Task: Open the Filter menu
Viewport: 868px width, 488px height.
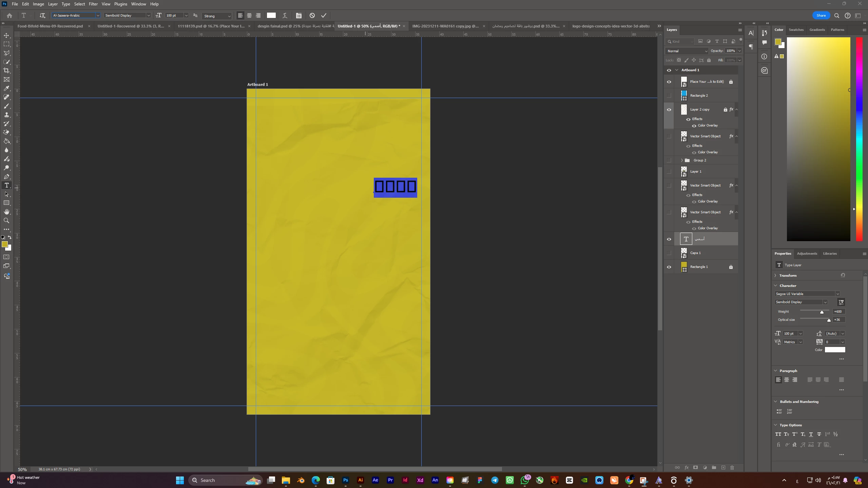Action: pyautogui.click(x=93, y=4)
